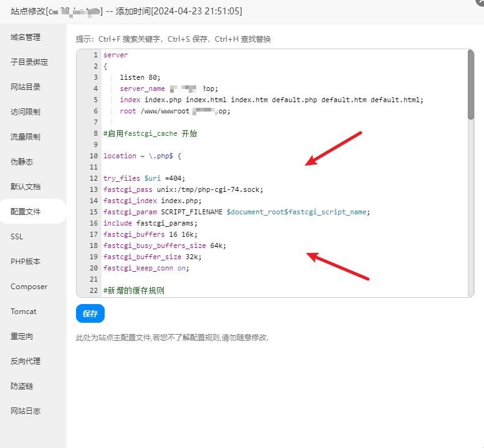
Task: Close the site edit dialog
Action: coord(480,2)
